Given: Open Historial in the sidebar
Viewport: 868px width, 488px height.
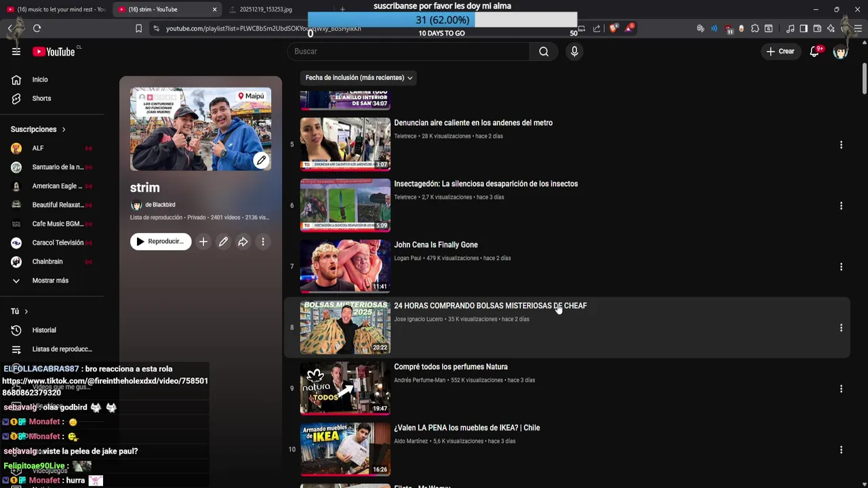Looking at the screenshot, I should (44, 330).
